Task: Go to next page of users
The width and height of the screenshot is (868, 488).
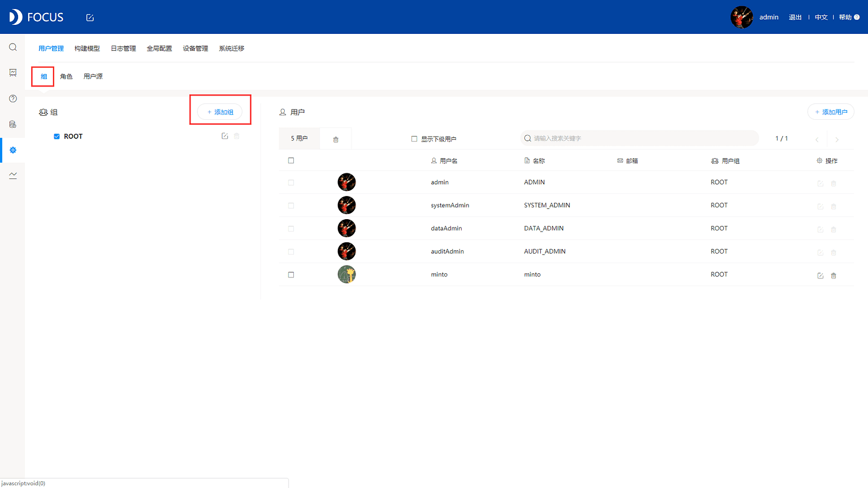Action: (837, 140)
